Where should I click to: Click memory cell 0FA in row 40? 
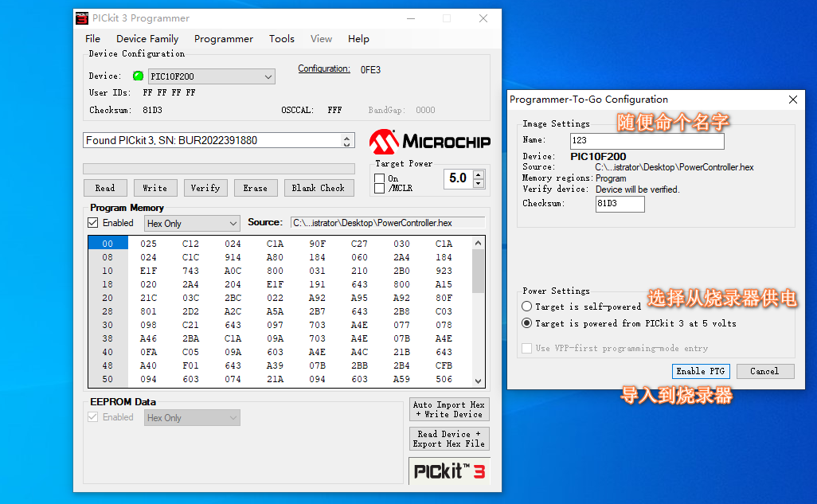(148, 352)
